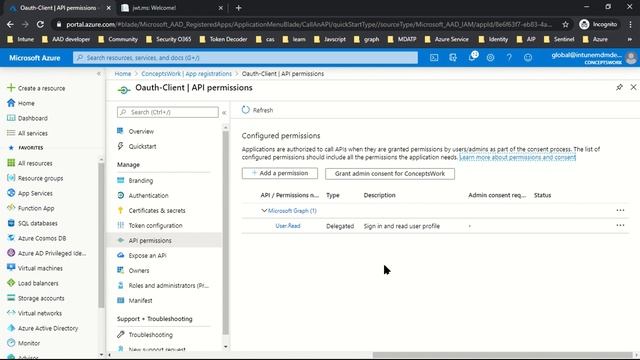This screenshot has width=640, height=360.
Task: Click the Storage accounts icon
Action: coord(11,298)
